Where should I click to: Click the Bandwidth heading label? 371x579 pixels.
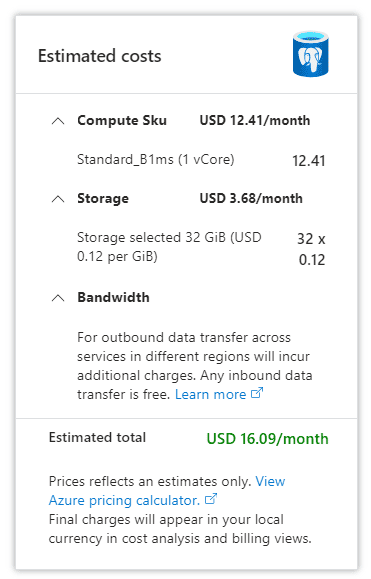pos(113,298)
